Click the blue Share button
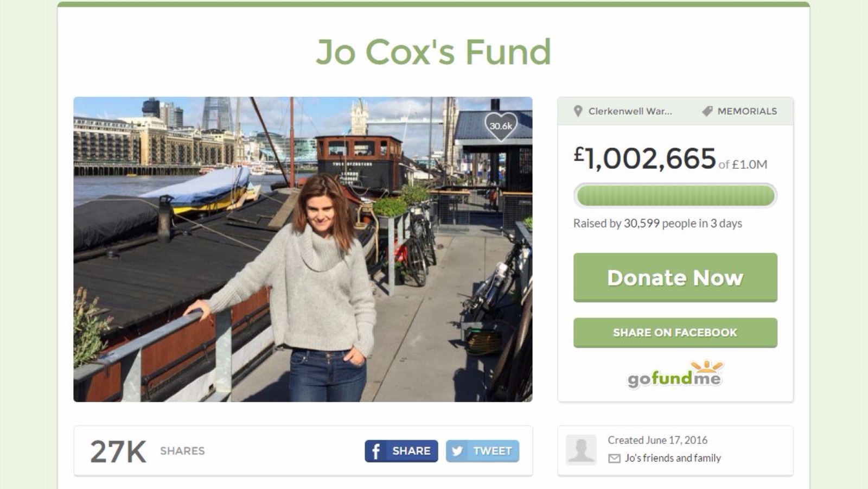868x489 pixels. [401, 451]
